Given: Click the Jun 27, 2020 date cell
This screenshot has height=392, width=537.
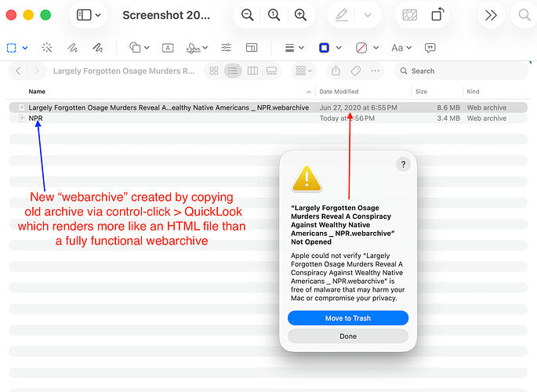Looking at the screenshot, I should [x=358, y=107].
